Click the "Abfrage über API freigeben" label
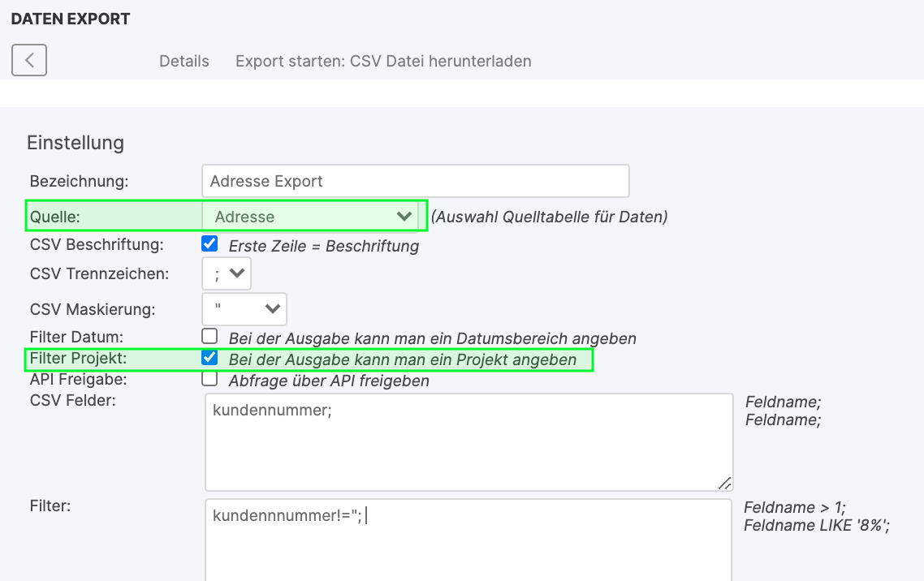924x581 pixels. click(x=329, y=381)
